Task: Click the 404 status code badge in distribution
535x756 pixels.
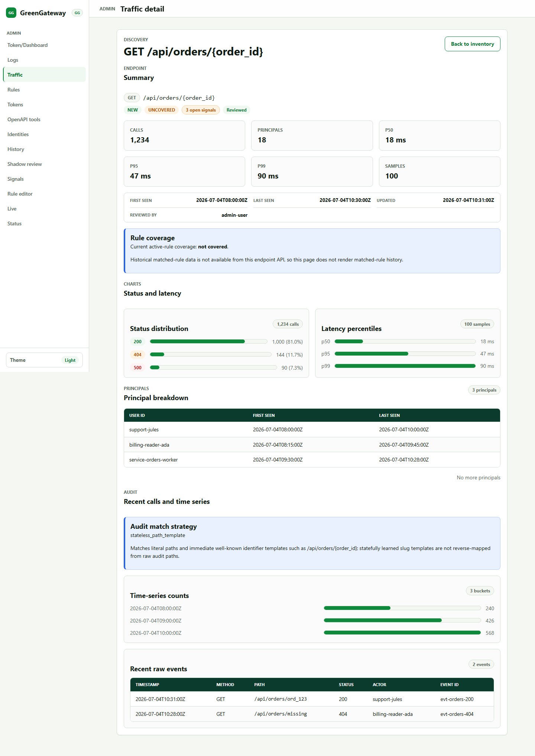Action: click(137, 354)
